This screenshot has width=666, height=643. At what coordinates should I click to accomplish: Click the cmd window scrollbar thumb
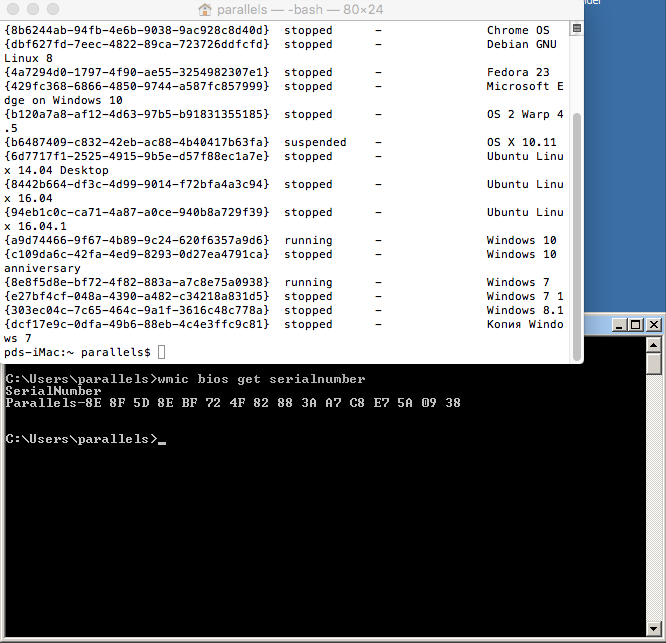pyautogui.click(x=653, y=364)
